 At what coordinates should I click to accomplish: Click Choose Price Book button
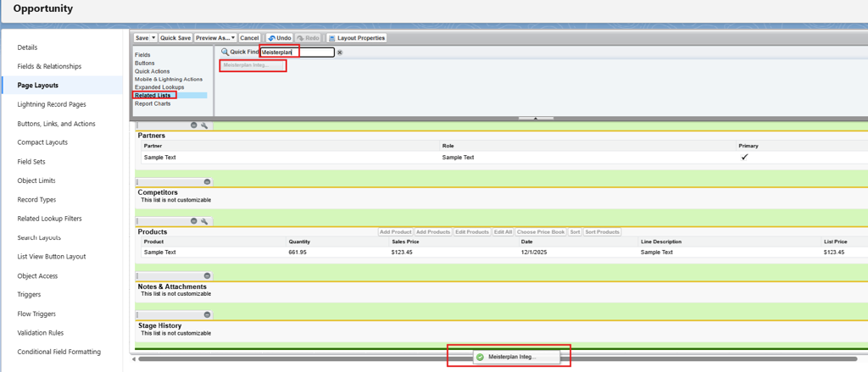coord(541,232)
